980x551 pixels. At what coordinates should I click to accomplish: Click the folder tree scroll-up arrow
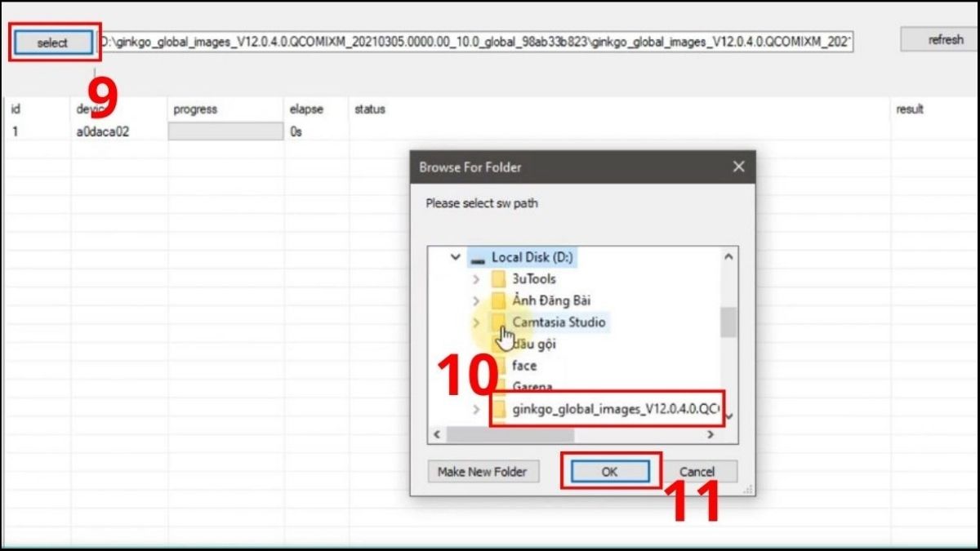pyautogui.click(x=728, y=256)
